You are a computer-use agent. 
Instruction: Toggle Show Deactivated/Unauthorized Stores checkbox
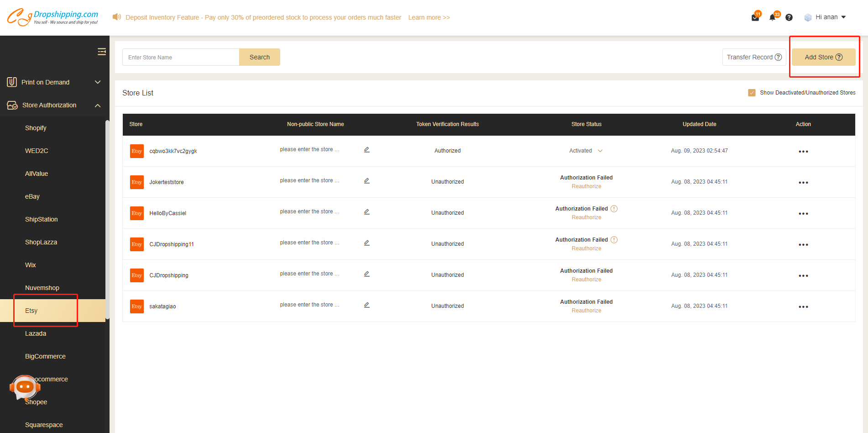(x=752, y=93)
